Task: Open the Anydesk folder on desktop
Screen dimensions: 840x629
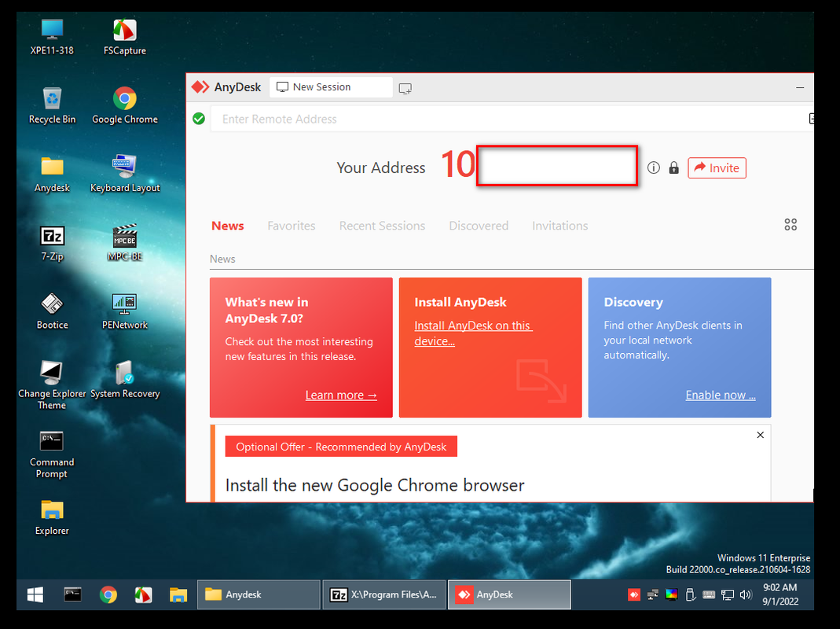Action: click(x=52, y=174)
